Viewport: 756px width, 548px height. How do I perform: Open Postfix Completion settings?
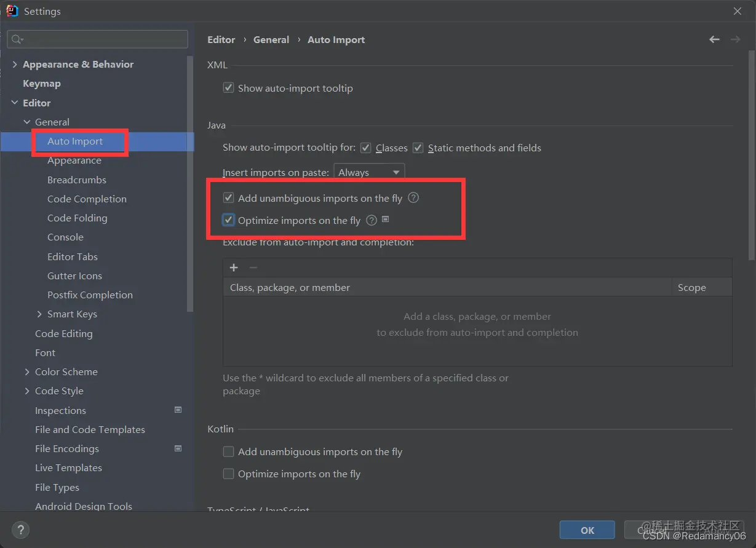click(90, 295)
